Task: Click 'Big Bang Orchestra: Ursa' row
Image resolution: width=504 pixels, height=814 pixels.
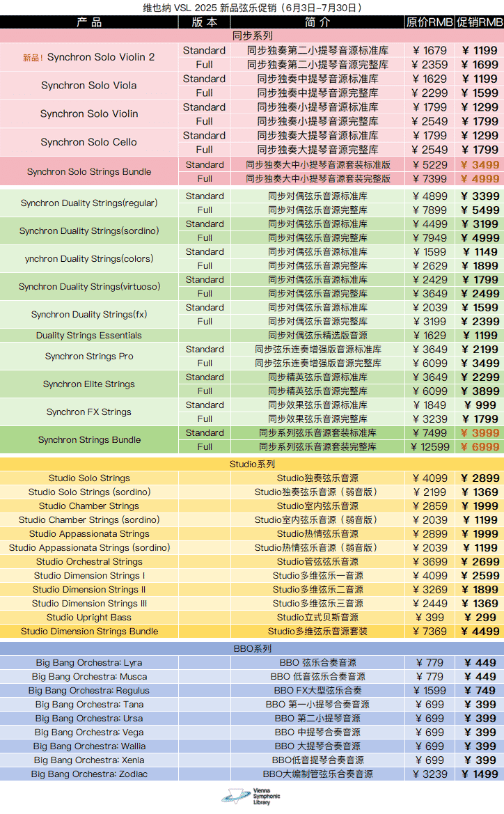Action: coord(252,719)
